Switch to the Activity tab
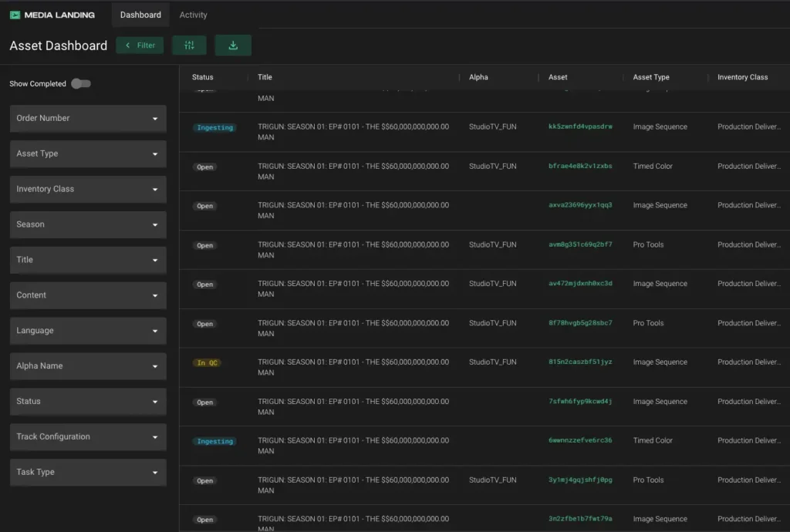The image size is (790, 532). [193, 15]
